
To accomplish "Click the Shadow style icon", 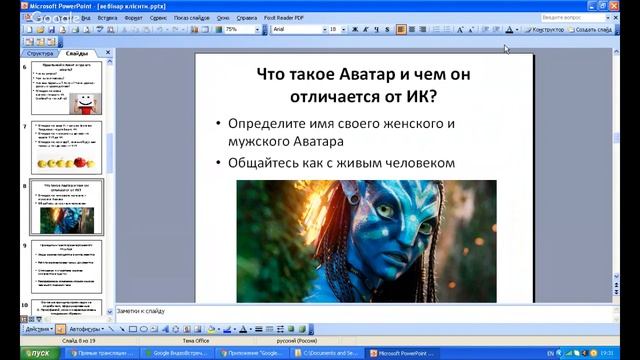I will pos(291,329).
